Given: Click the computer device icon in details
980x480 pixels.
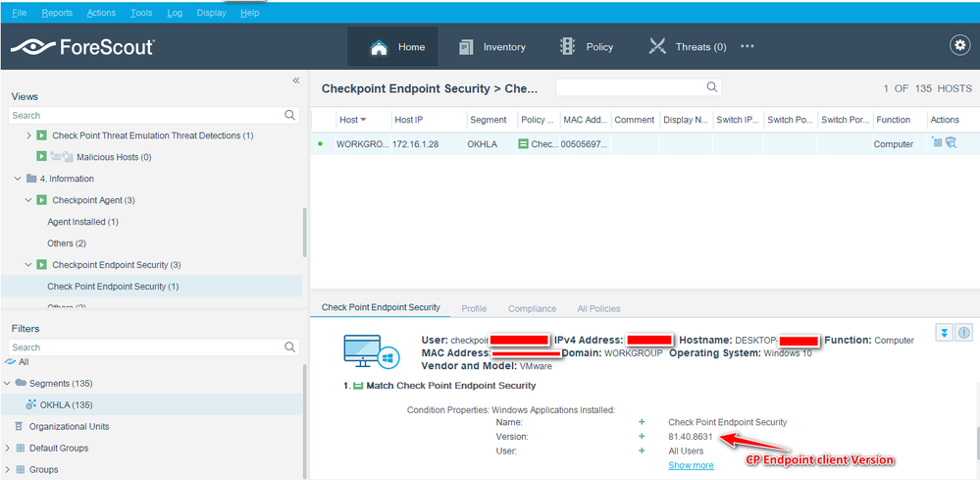Looking at the screenshot, I should [x=371, y=353].
